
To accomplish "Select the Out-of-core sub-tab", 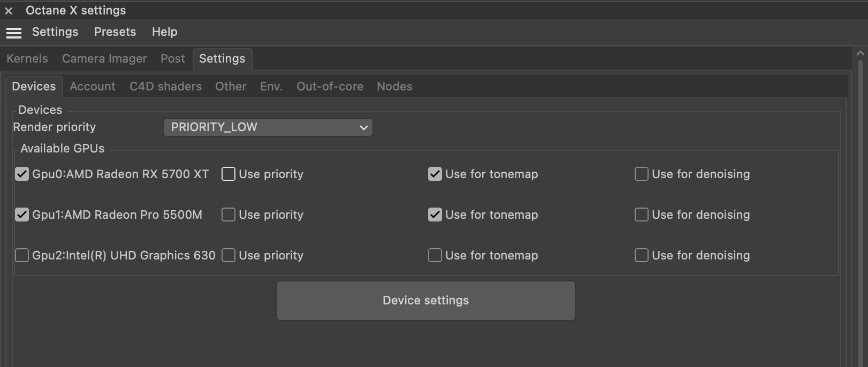I will tap(330, 87).
